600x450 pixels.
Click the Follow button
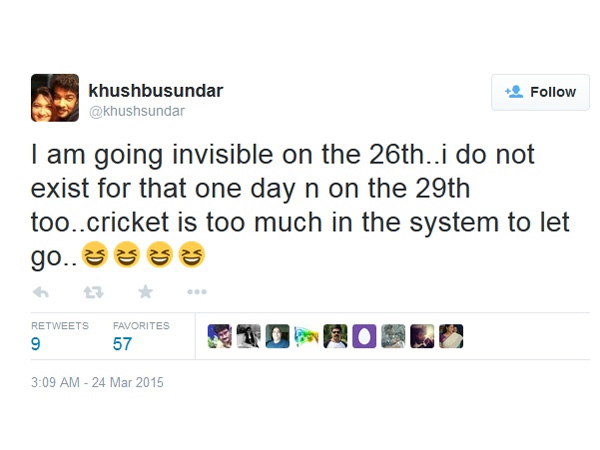[540, 92]
